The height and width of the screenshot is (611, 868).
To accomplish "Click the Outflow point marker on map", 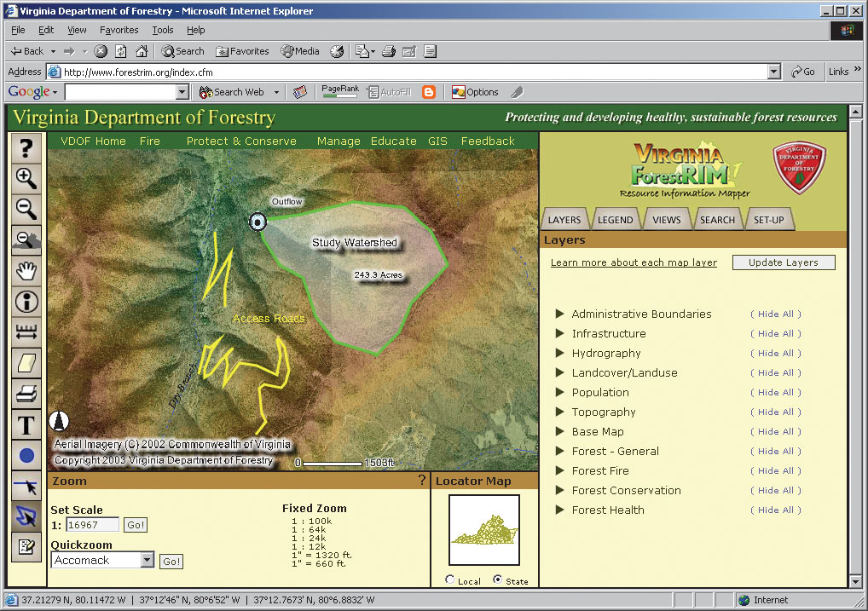I will point(258,222).
